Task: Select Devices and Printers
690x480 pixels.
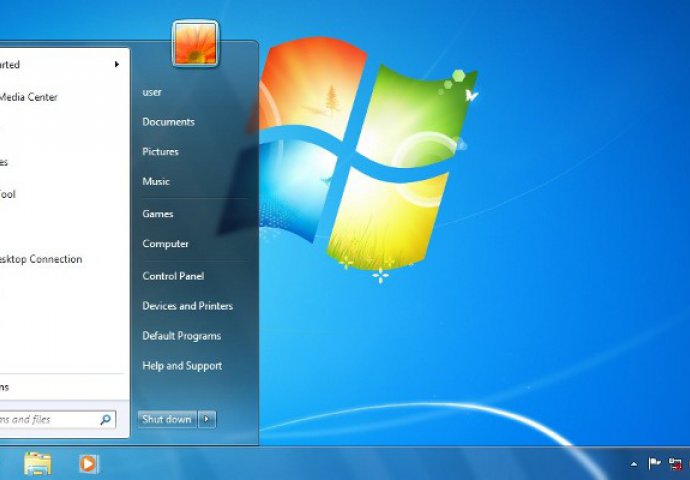Action: click(187, 306)
